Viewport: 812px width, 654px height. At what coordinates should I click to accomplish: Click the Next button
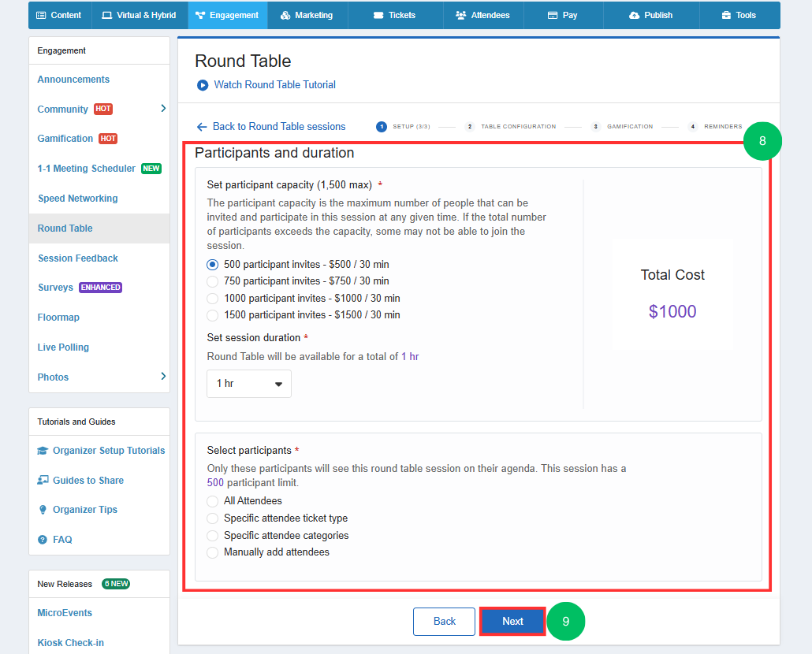tap(512, 622)
